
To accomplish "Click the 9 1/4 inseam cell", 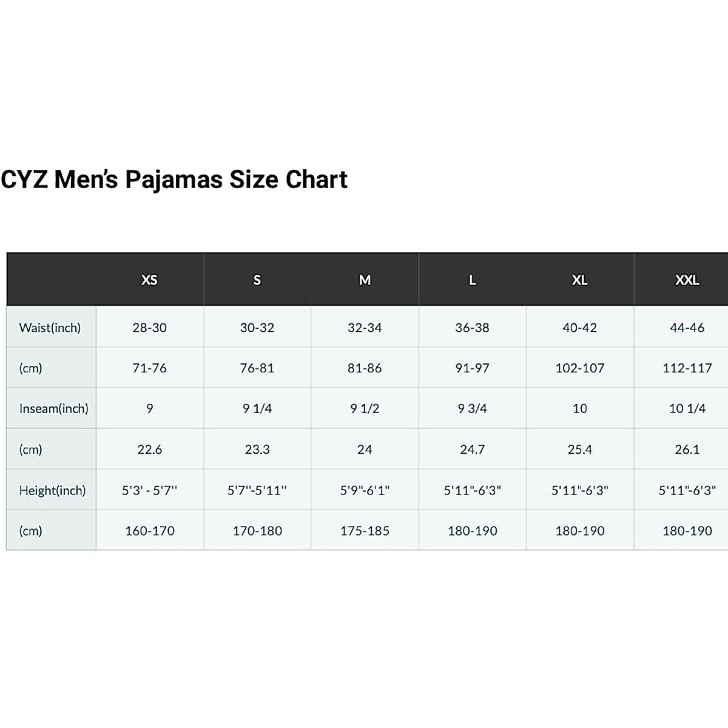I will click(x=257, y=408).
